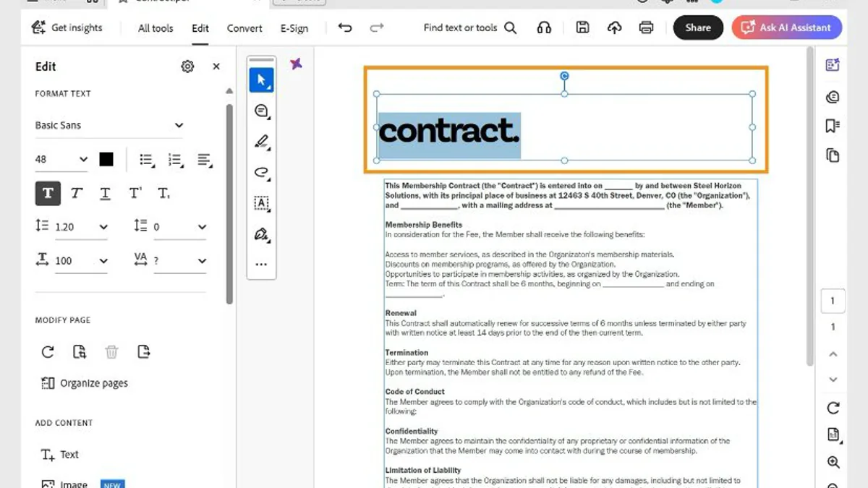Open character spacing dropdown
The height and width of the screenshot is (488, 868).
(180, 260)
